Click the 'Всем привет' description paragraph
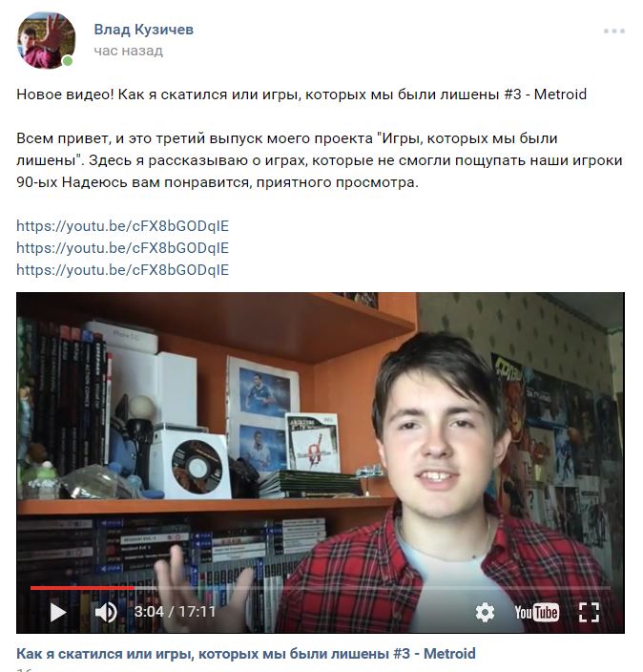This screenshot has height=672, width=643. click(x=320, y=160)
